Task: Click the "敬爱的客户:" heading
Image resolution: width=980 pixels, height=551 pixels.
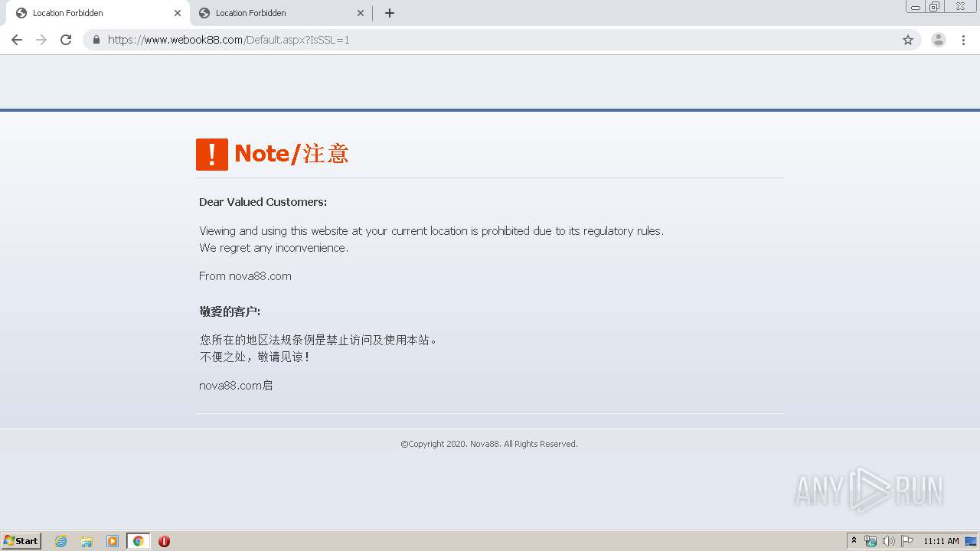Action: pyautogui.click(x=230, y=311)
